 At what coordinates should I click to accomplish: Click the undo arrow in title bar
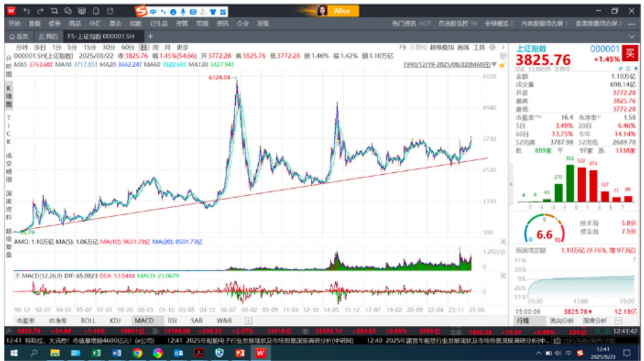tap(26, 11)
